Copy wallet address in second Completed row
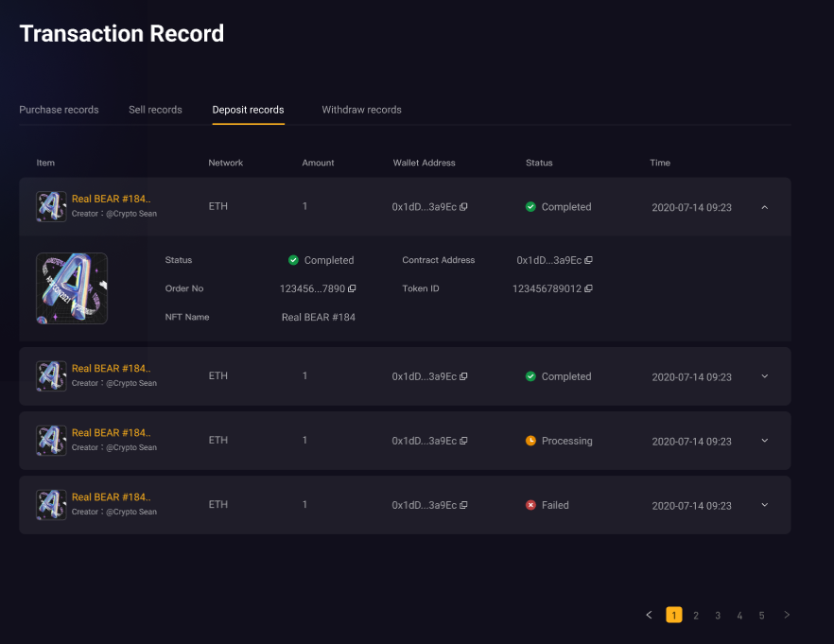The width and height of the screenshot is (834, 644). click(x=463, y=377)
